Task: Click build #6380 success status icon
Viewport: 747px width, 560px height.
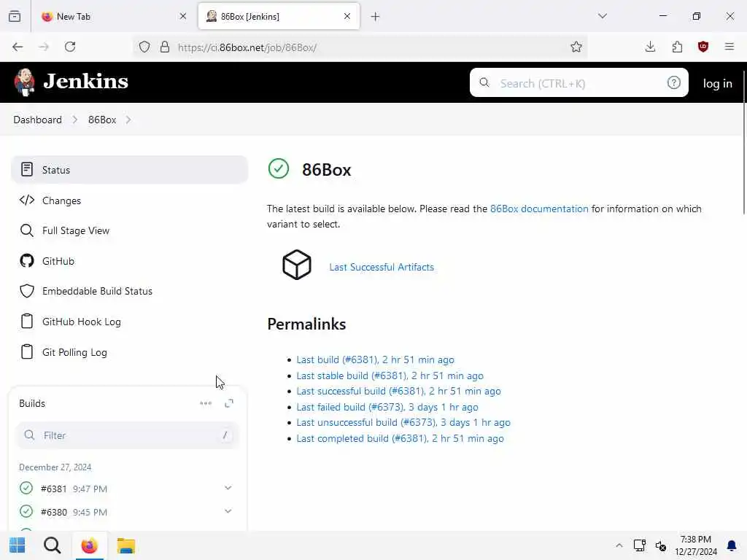Action: [x=26, y=511]
